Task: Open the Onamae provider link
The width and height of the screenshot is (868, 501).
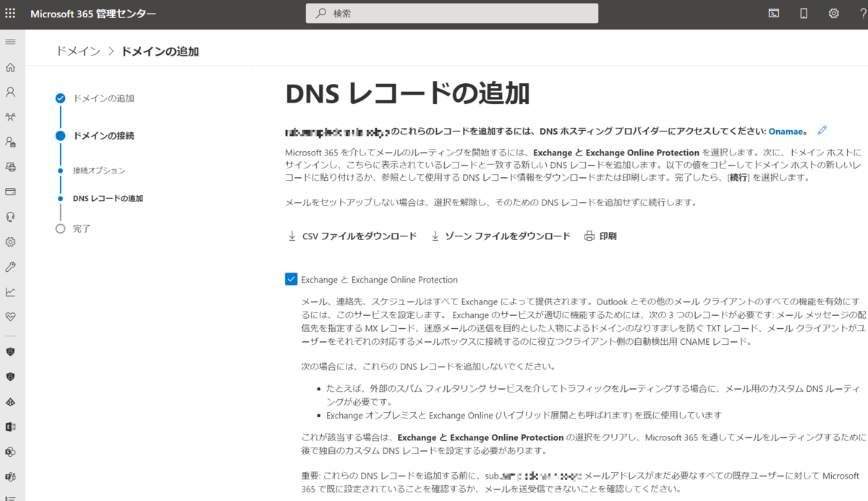Action: (786, 131)
